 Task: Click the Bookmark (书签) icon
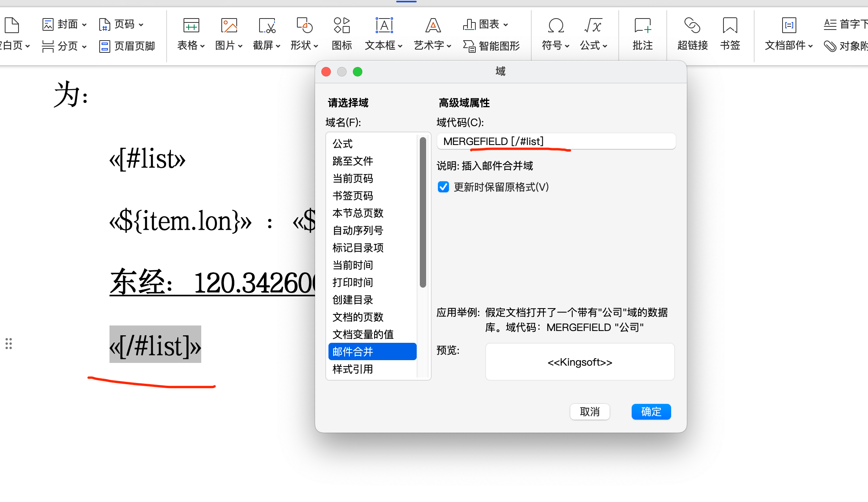point(730,26)
